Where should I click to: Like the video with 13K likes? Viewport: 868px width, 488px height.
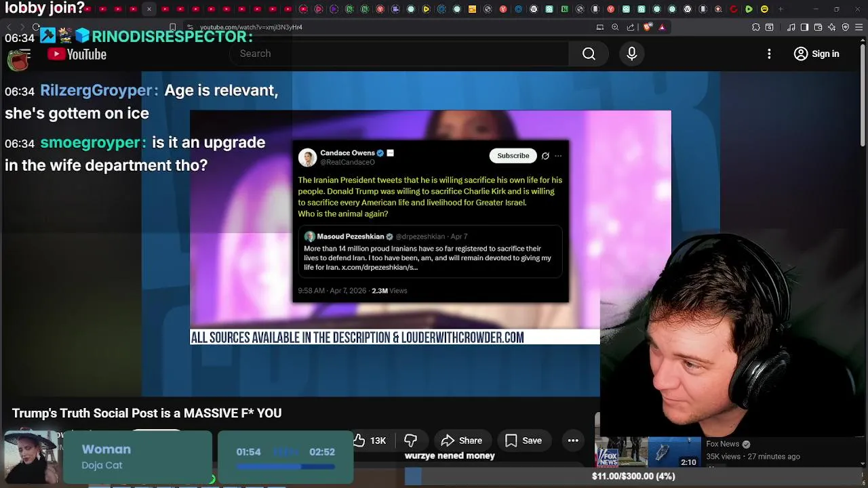click(x=370, y=441)
